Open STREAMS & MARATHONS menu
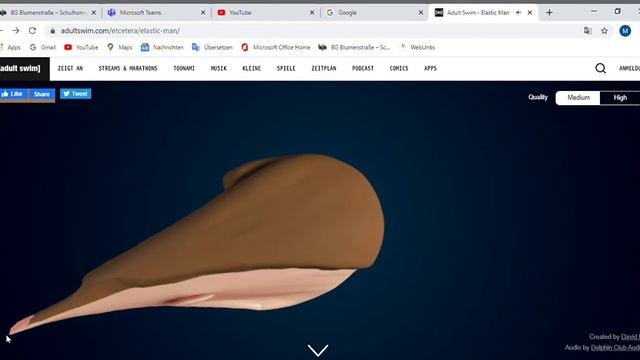 pyautogui.click(x=128, y=69)
